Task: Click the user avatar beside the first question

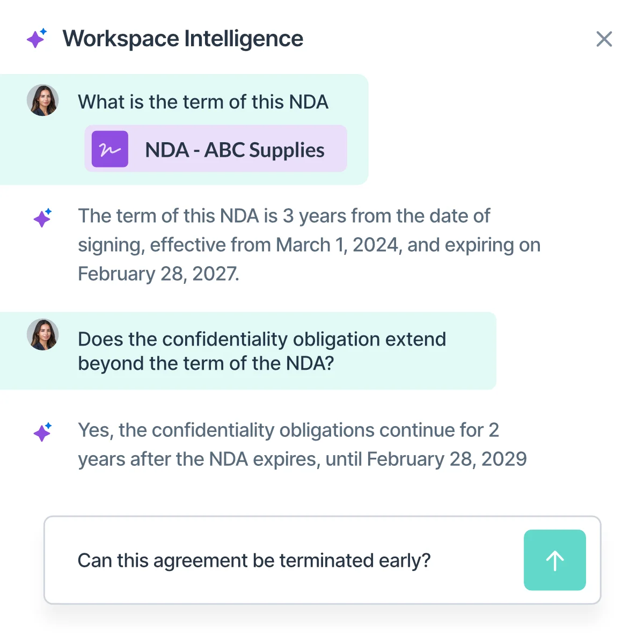Action: point(43,100)
